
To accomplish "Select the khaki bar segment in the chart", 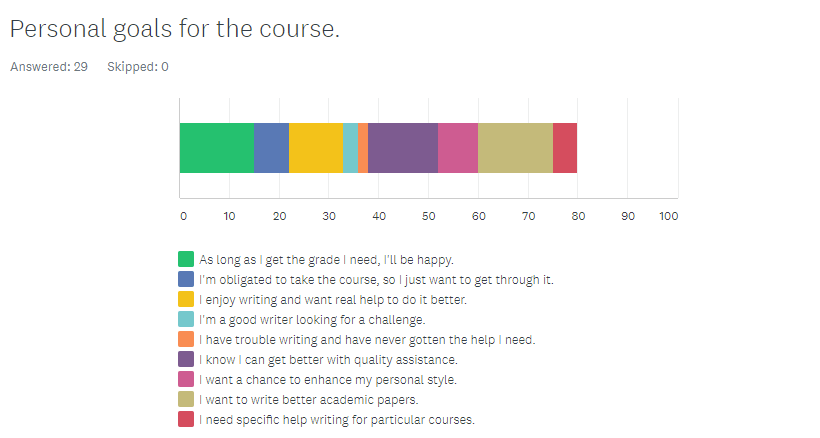I will (515, 148).
